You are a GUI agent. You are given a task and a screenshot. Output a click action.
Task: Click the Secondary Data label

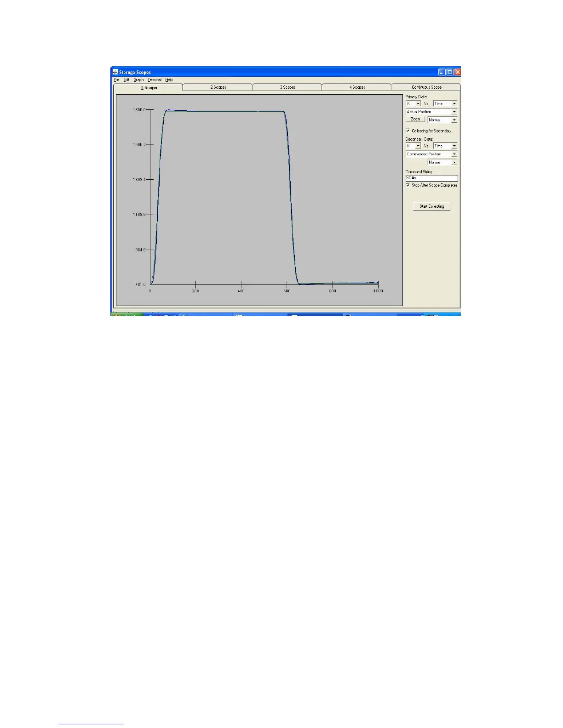[419, 139]
